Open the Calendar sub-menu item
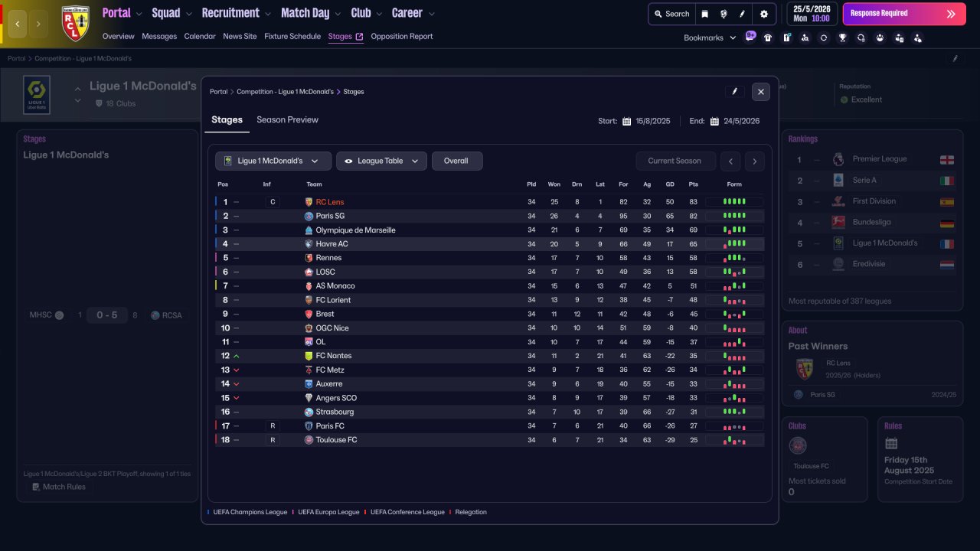The height and width of the screenshot is (551, 980). tap(200, 37)
